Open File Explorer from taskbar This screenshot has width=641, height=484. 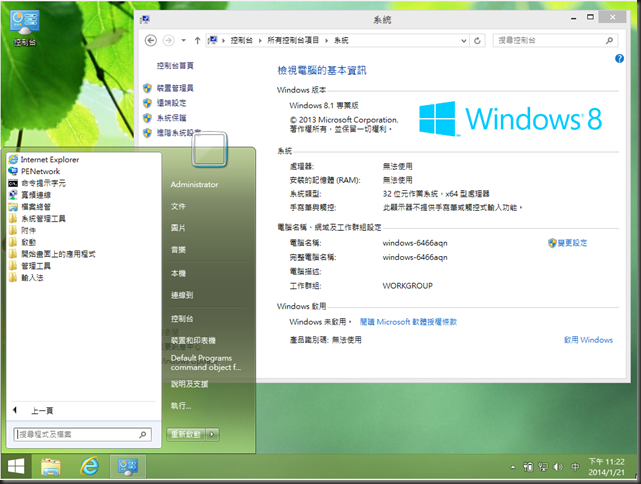51,466
